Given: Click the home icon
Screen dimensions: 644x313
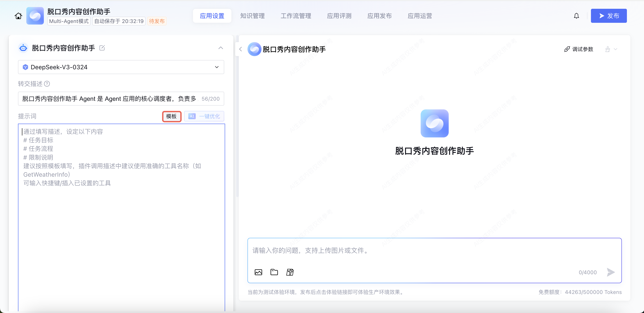Looking at the screenshot, I should point(18,16).
